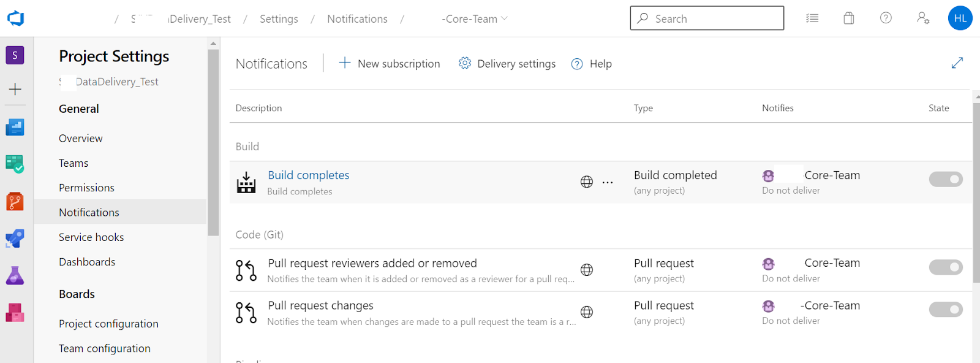Open the Azure DevOps home logo
Image resolution: width=980 pixels, height=363 pixels.
[x=15, y=18]
